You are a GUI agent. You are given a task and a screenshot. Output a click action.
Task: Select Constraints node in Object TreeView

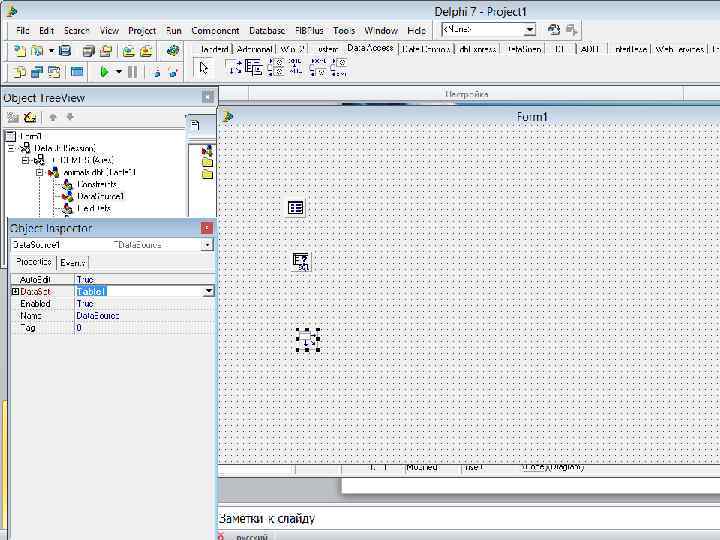click(x=97, y=184)
